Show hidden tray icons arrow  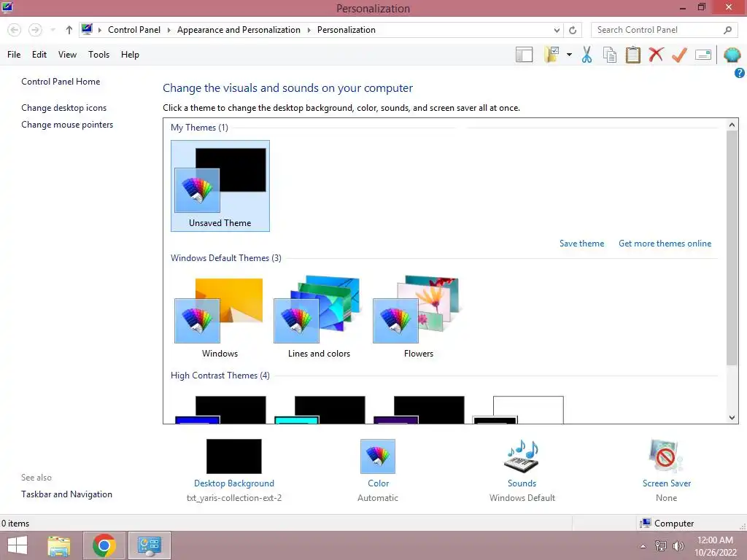tap(643, 546)
